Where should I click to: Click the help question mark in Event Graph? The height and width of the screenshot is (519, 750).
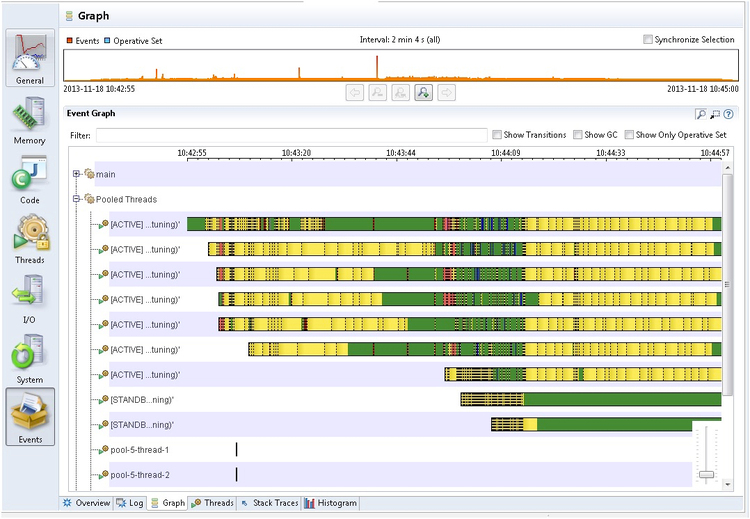click(728, 114)
